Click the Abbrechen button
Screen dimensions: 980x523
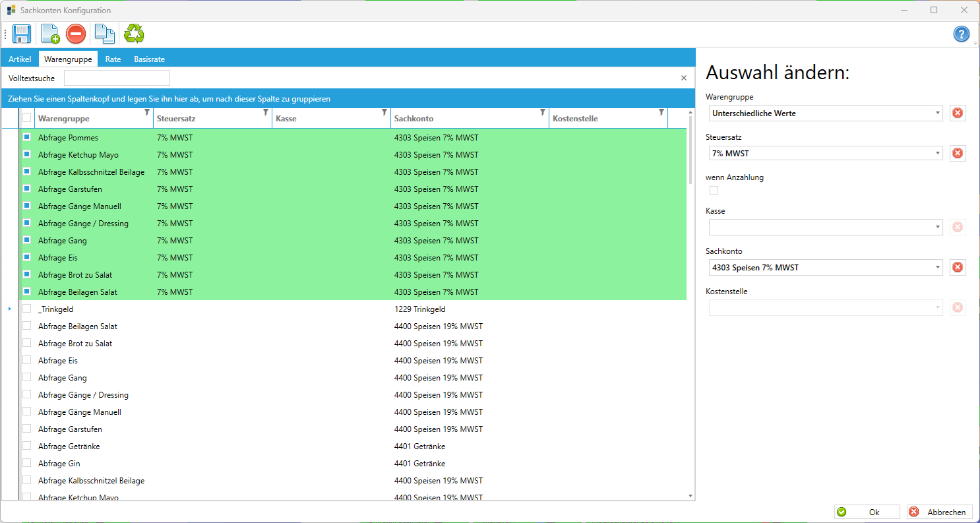click(x=939, y=512)
